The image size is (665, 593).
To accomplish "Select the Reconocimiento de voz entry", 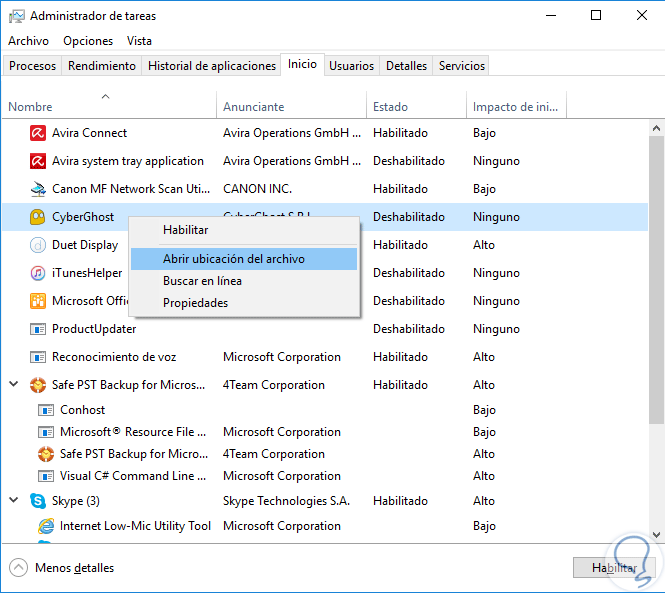I will (x=114, y=357).
